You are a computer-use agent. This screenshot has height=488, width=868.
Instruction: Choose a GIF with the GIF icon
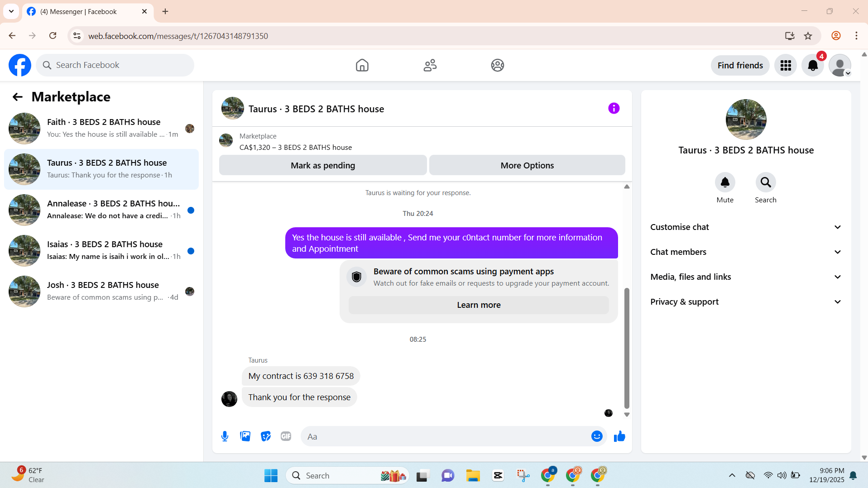[286, 436]
